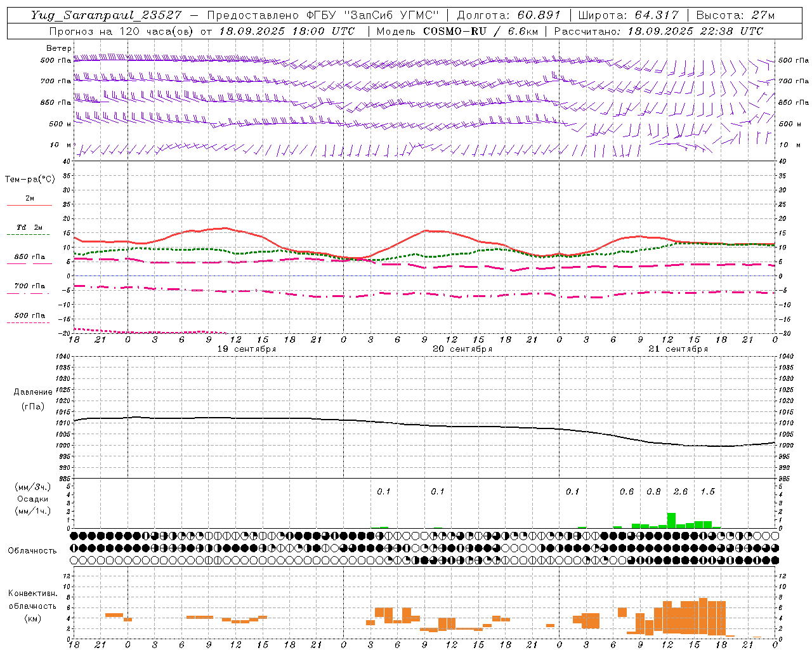The width and height of the screenshot is (812, 650).
Task: Select the provider text ФГБУ "ЗапСиб УГМС"
Action: [374, 15]
